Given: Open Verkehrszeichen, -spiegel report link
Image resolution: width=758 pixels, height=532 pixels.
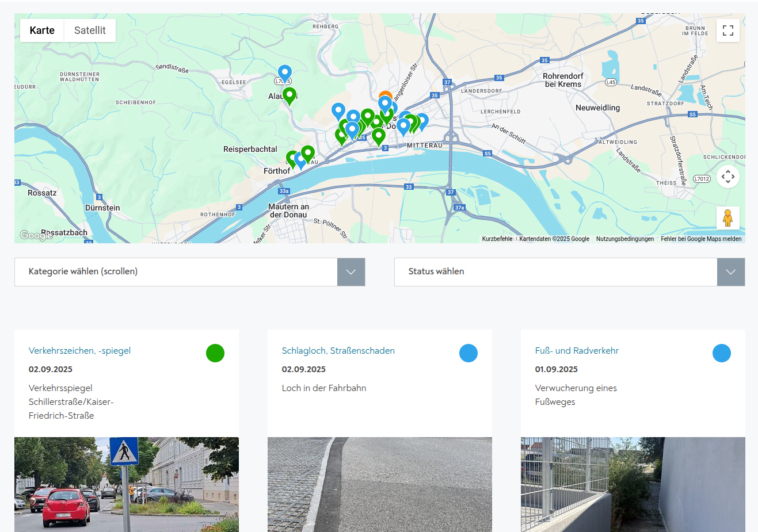Looking at the screenshot, I should pos(79,351).
